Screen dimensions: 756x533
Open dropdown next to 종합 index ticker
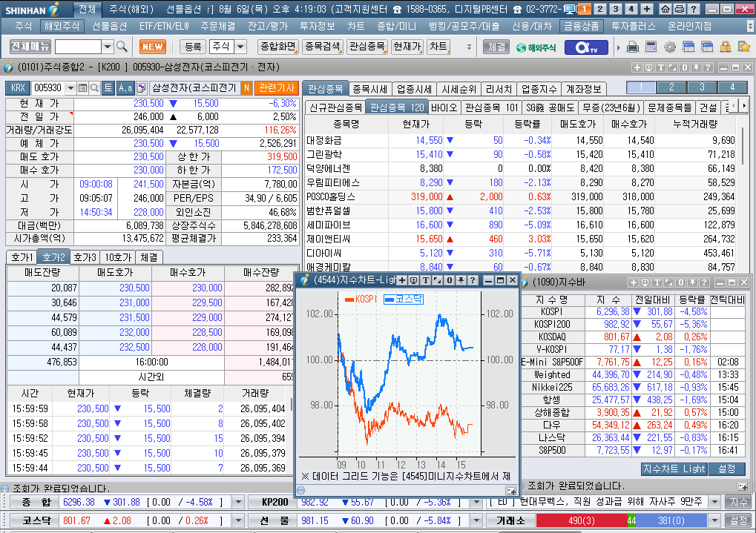(238, 503)
